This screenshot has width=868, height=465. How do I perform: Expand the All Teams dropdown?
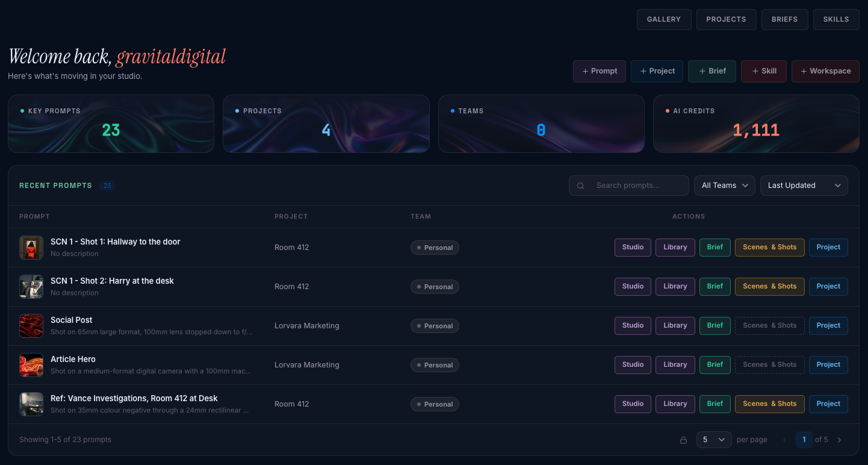click(x=725, y=186)
